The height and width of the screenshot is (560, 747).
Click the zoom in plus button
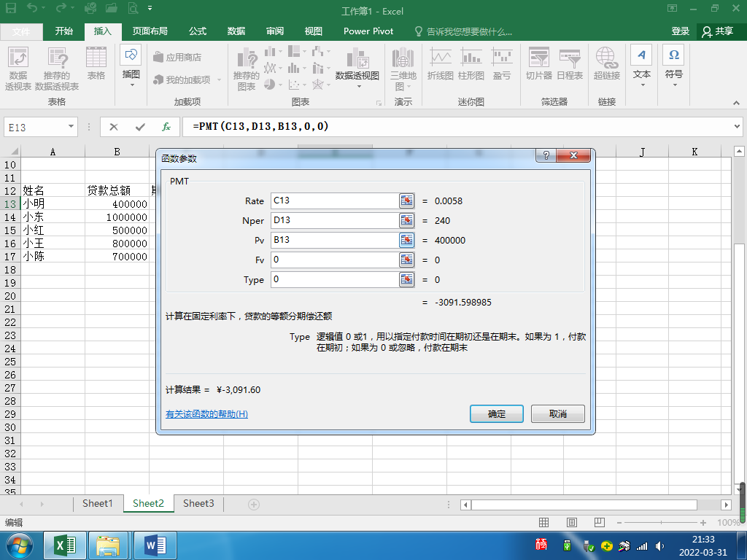click(x=703, y=522)
